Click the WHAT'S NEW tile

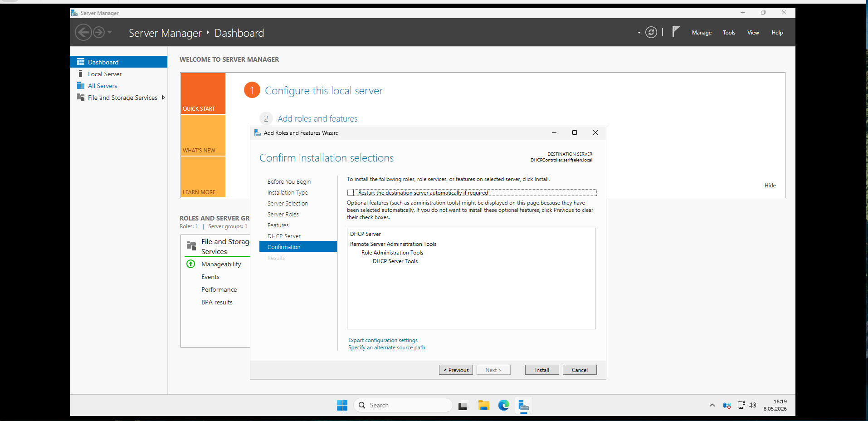coord(203,135)
